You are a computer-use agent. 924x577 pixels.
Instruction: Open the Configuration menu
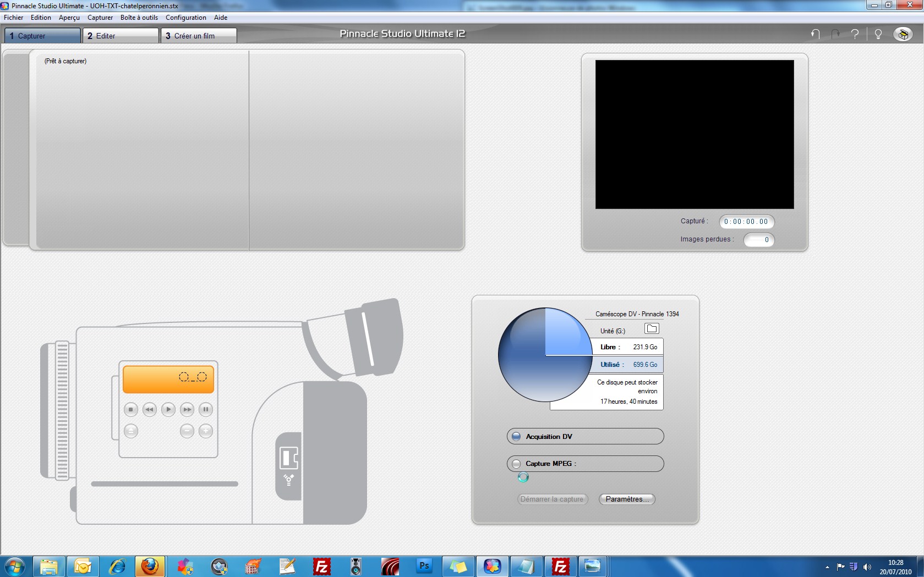point(185,18)
